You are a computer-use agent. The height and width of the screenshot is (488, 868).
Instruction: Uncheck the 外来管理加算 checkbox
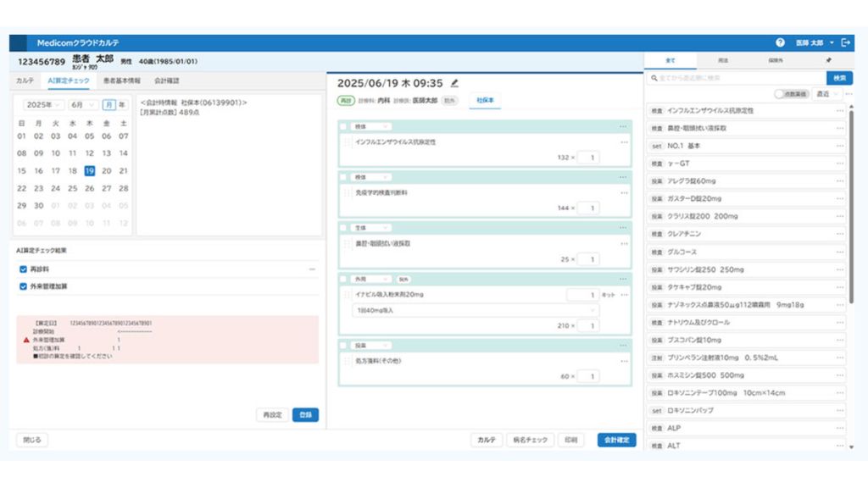[23, 286]
